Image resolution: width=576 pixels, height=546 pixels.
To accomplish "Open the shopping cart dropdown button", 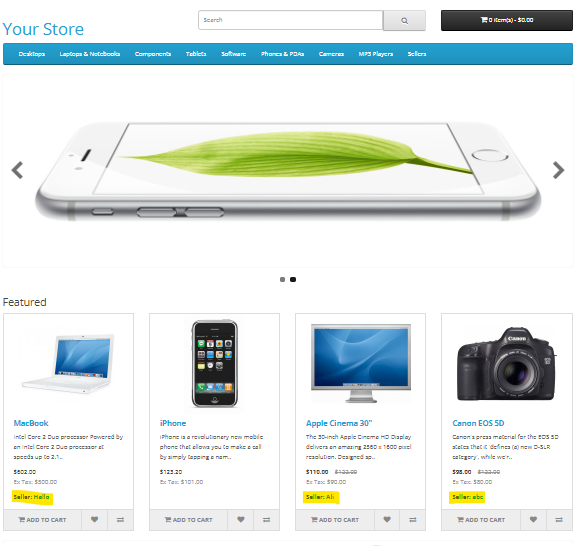I will pyautogui.click(x=507, y=20).
